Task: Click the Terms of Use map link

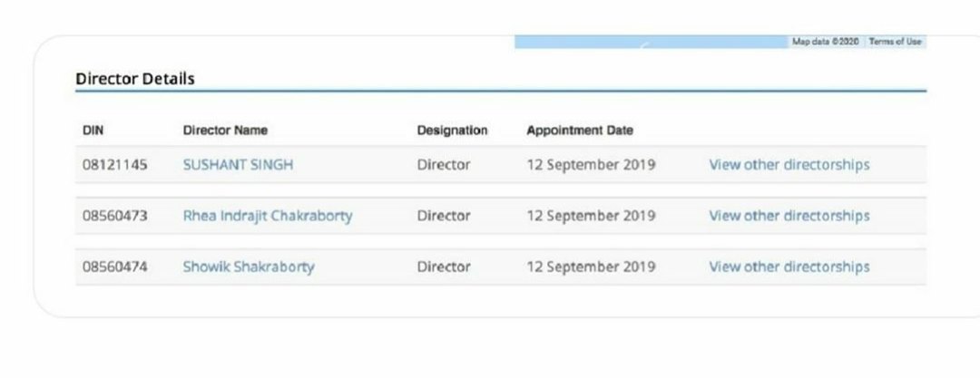Action: pyautogui.click(x=895, y=42)
